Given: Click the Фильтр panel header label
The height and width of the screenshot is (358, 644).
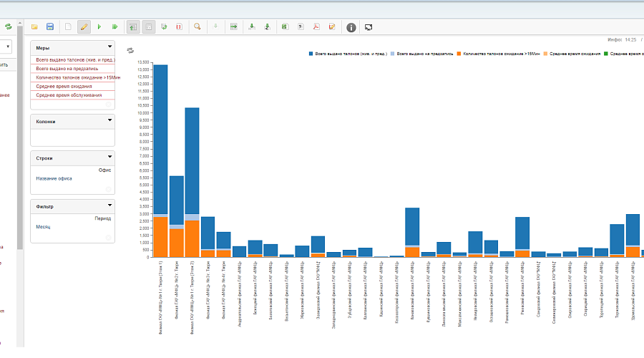Looking at the screenshot, I should coord(45,207).
